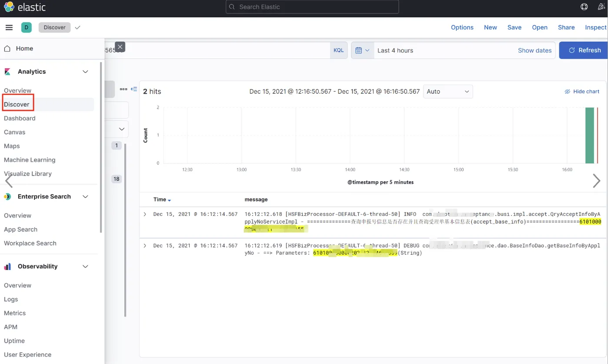Open Options menu

[x=462, y=27]
